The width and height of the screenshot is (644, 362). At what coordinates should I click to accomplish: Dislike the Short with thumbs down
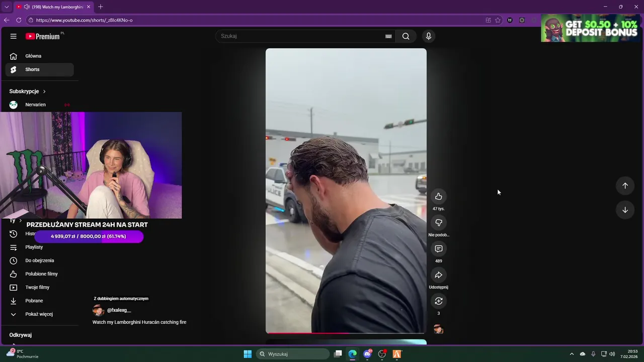click(x=439, y=223)
